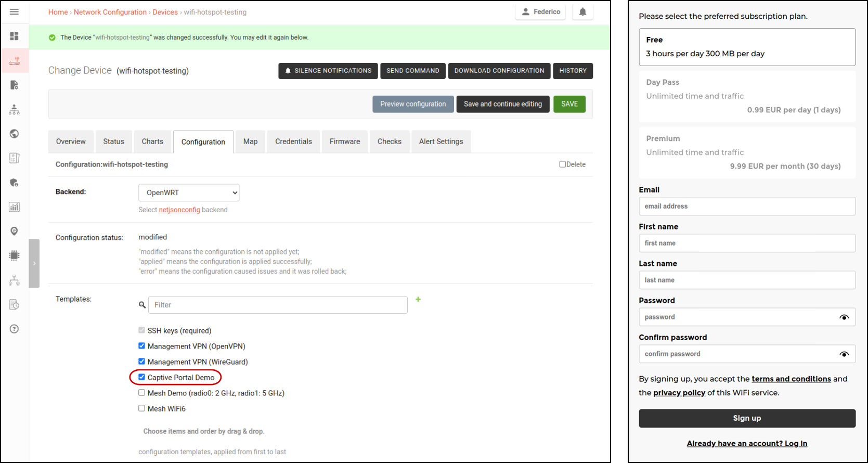Image resolution: width=868 pixels, height=463 pixels.
Task: Click the green plus icon beside Filter
Action: click(418, 299)
